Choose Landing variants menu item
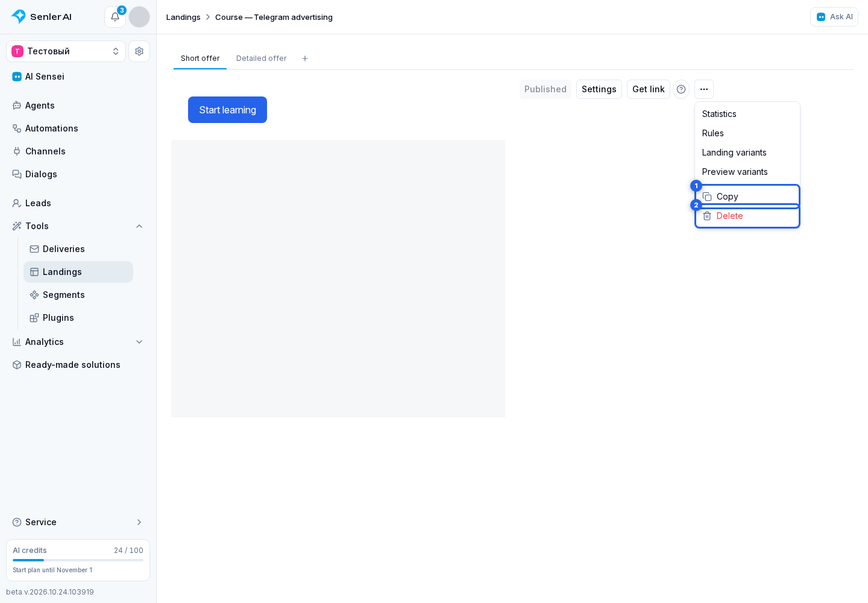The width and height of the screenshot is (868, 603). click(747, 153)
